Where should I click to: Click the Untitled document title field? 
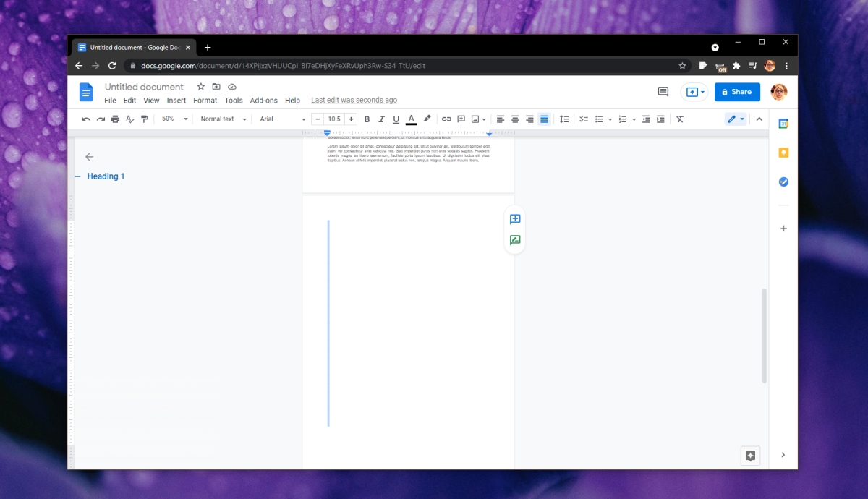click(x=144, y=87)
